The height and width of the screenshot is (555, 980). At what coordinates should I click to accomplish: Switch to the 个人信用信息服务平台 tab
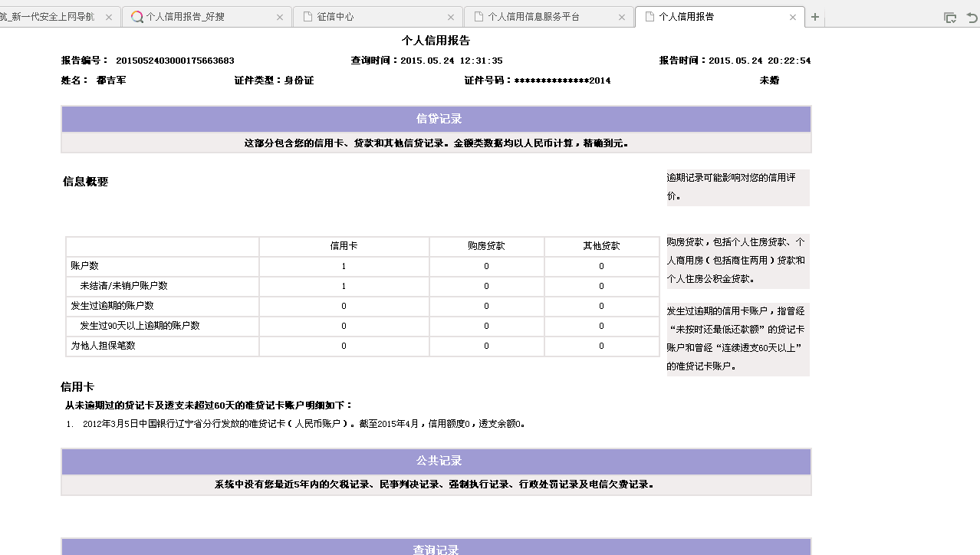534,17
